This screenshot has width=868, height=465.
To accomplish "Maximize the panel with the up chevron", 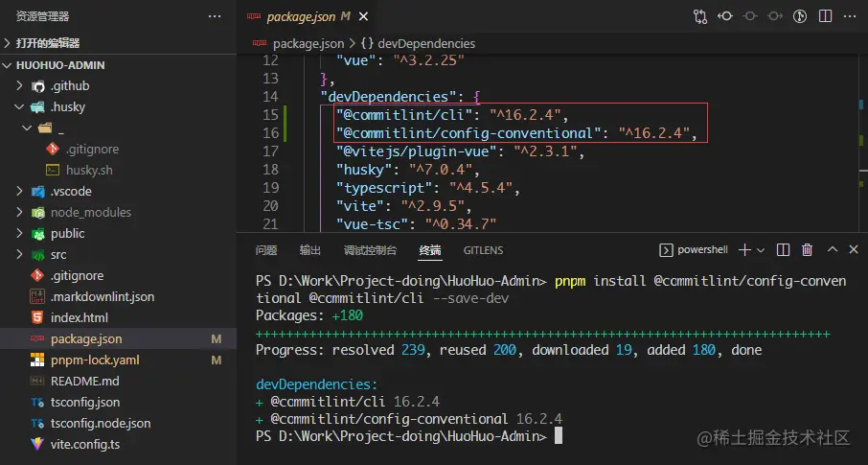I will click(832, 250).
